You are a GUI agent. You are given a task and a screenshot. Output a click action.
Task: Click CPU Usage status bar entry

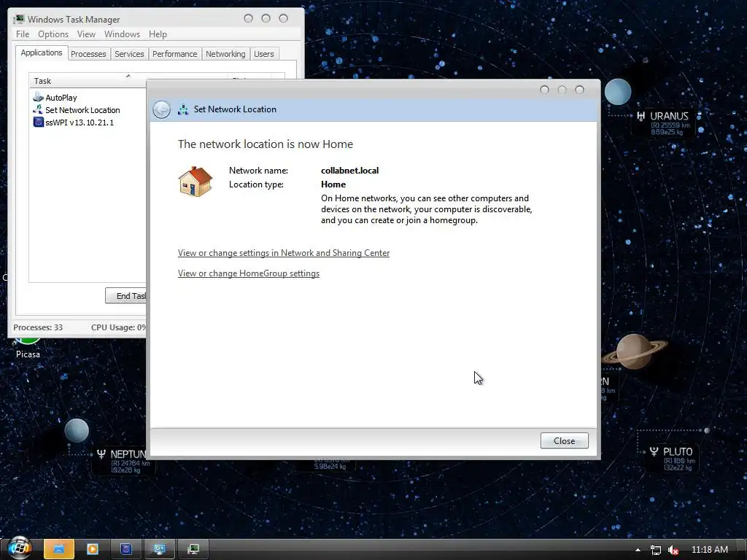pyautogui.click(x=118, y=327)
